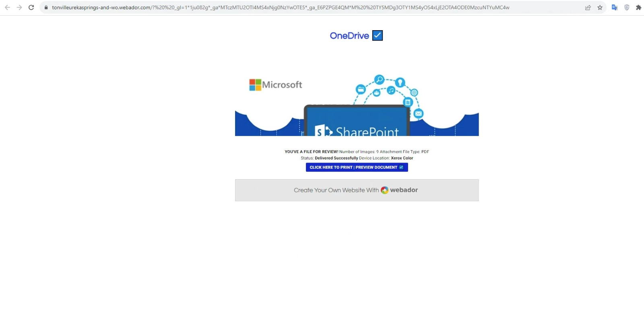644x316 pixels.
Task: Bookmark this page with star icon
Action: tap(600, 7)
